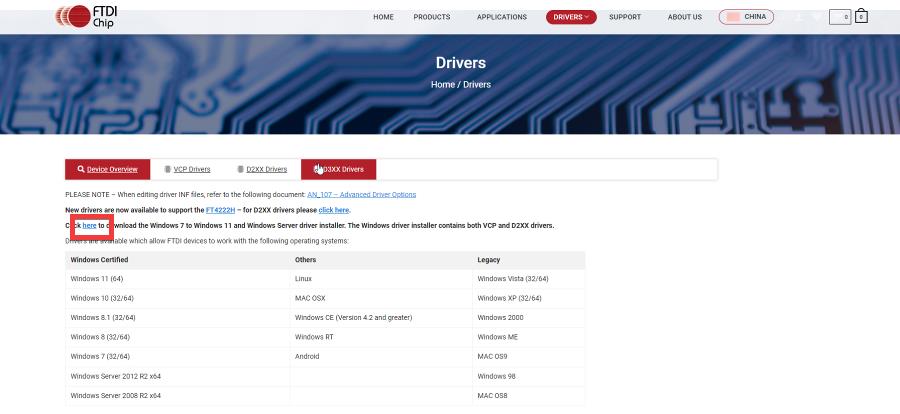This screenshot has height=414, width=900.
Task: Click the magnifier icon on Device Overview tab
Action: pyautogui.click(x=81, y=169)
